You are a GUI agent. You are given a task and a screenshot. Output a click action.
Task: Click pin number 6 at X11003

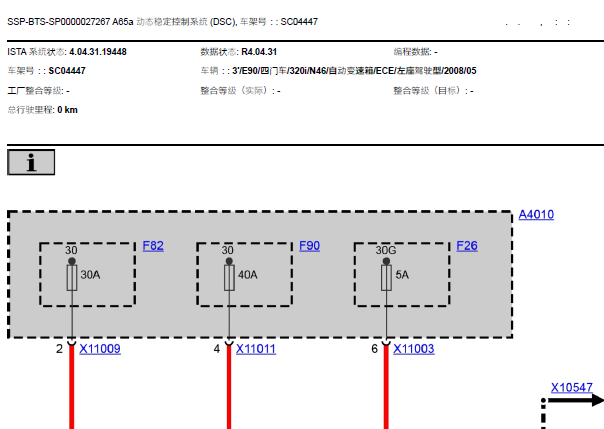click(x=374, y=349)
